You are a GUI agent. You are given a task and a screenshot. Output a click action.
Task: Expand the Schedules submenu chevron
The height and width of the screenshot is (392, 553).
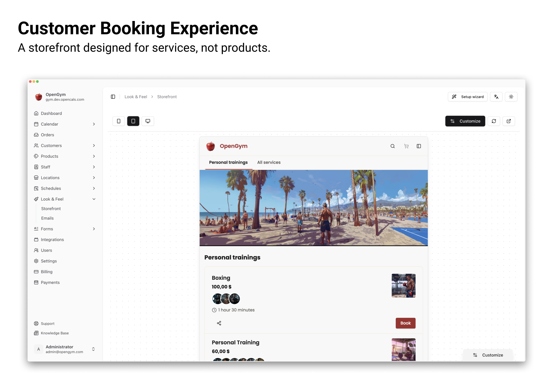click(94, 188)
